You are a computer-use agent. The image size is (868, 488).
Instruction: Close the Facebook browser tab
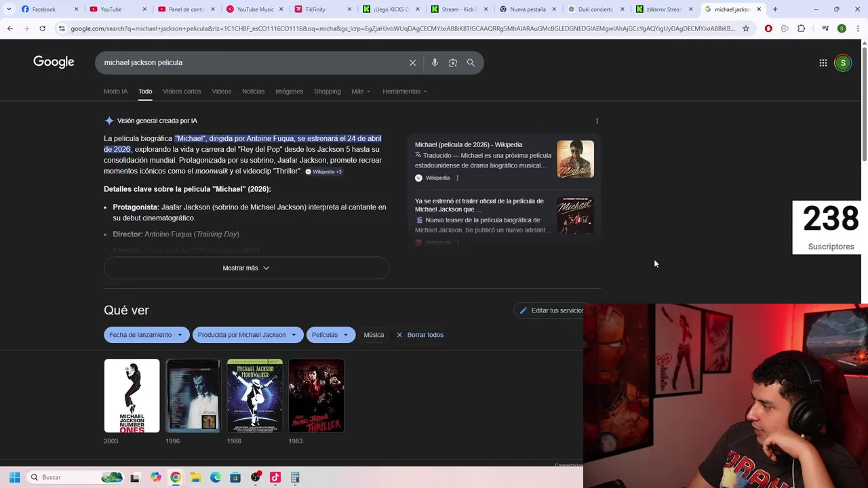tap(76, 9)
